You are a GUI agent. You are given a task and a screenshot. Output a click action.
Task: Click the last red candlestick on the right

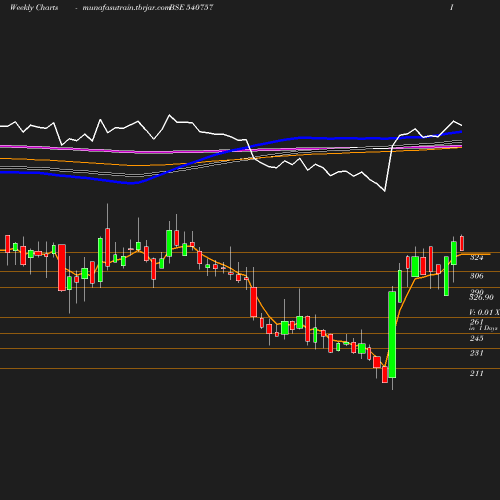pyautogui.click(x=462, y=243)
